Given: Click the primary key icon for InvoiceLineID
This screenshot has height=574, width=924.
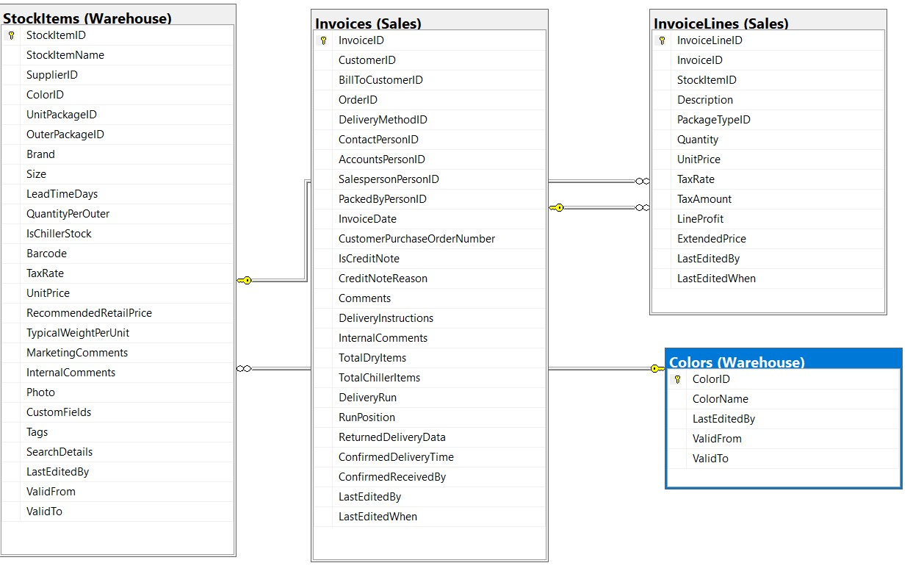Looking at the screenshot, I should pyautogui.click(x=660, y=40).
